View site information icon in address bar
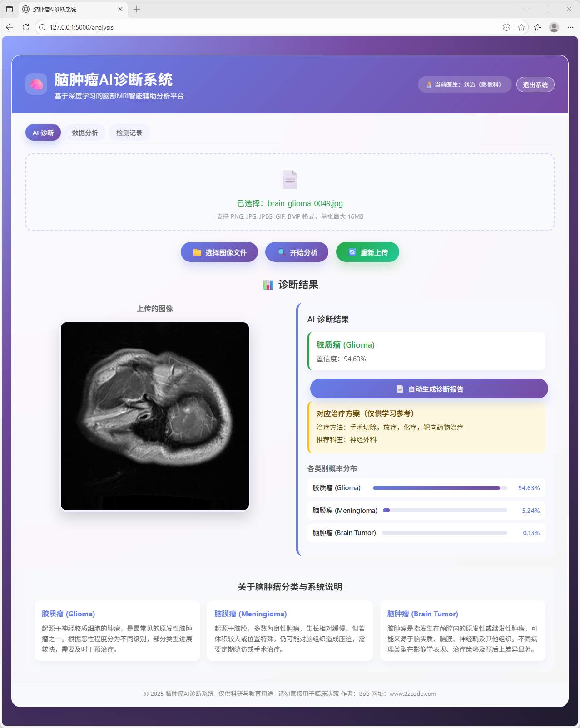The height and width of the screenshot is (728, 580). (42, 27)
